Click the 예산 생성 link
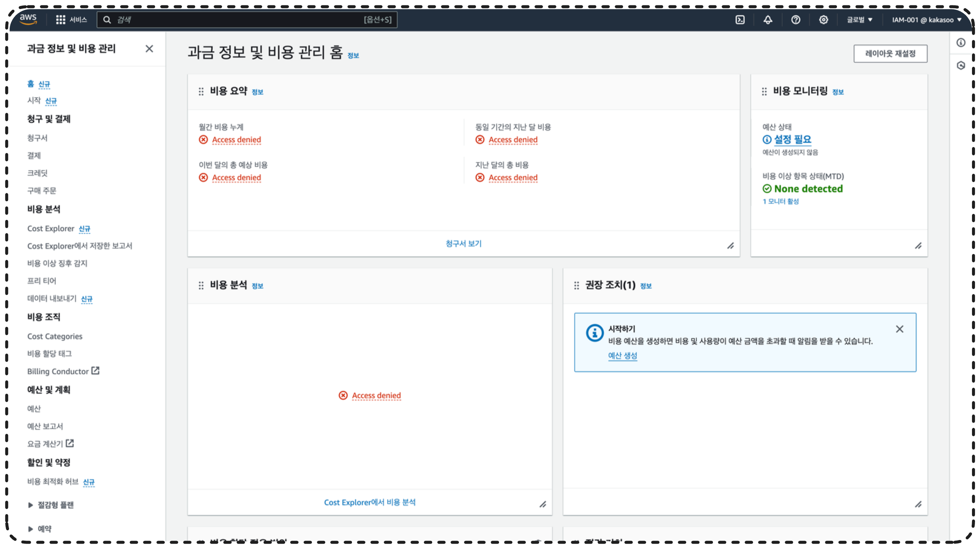 click(622, 355)
